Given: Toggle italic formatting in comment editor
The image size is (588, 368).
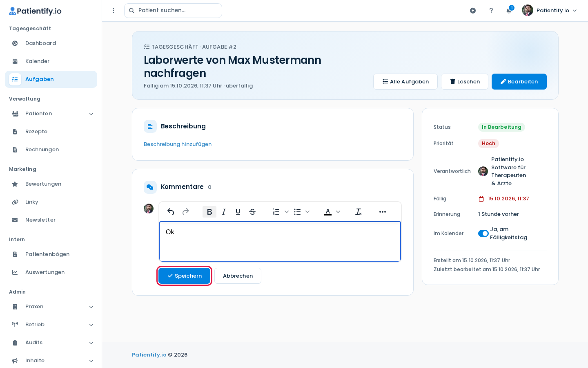Looking at the screenshot, I should click(x=224, y=212).
